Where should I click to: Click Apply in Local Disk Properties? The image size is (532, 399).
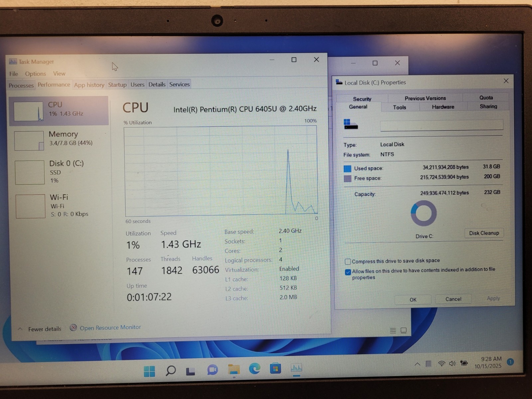click(x=493, y=298)
